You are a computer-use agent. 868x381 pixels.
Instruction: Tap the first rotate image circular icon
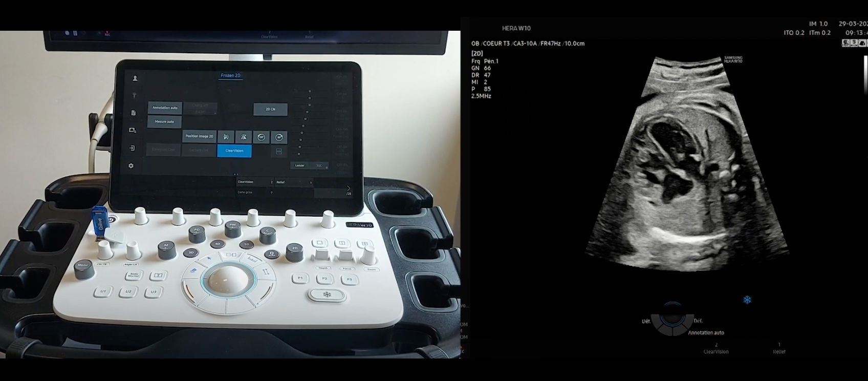pyautogui.click(x=261, y=137)
